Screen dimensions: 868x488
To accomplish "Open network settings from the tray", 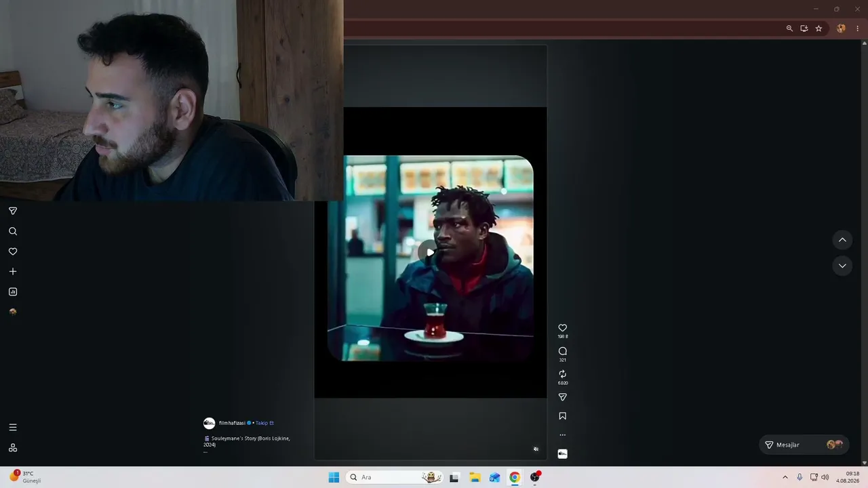I will 814,477.
